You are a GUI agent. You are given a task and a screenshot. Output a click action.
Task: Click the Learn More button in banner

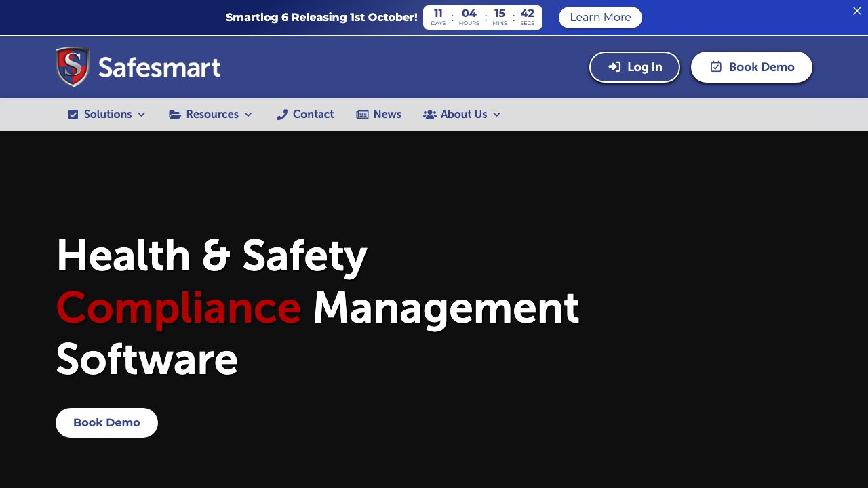pos(600,18)
